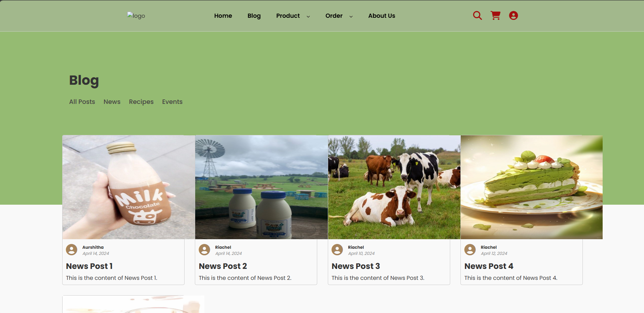Click Riachel's avatar on News Post 4
The width and height of the screenshot is (644, 313).
tap(470, 249)
